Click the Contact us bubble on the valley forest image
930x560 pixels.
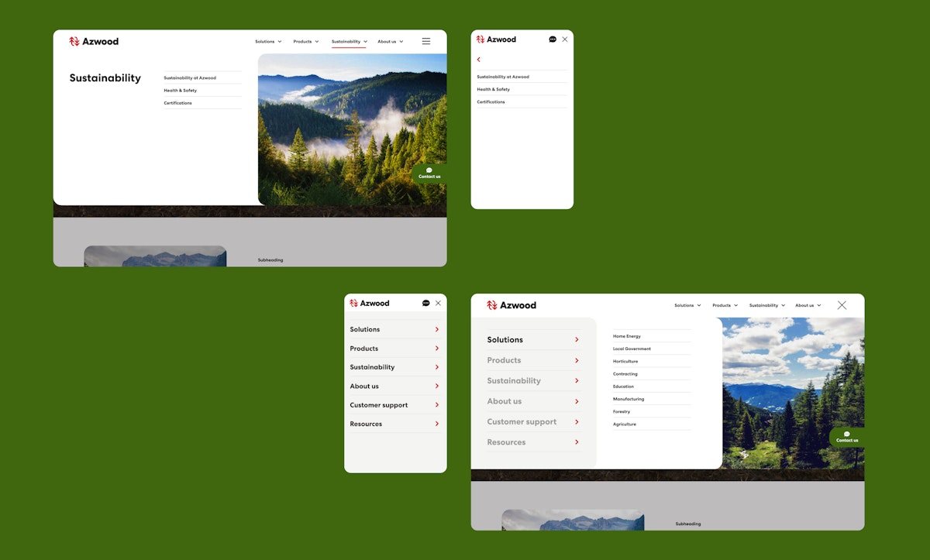[847, 438]
